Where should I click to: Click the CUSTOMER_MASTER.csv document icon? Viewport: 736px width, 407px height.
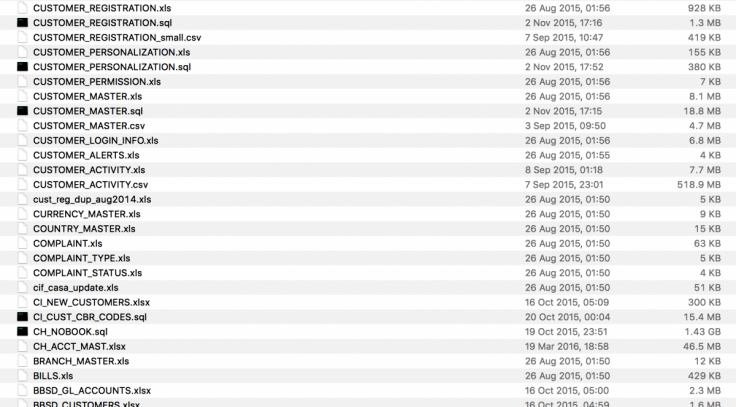pyautogui.click(x=23, y=126)
